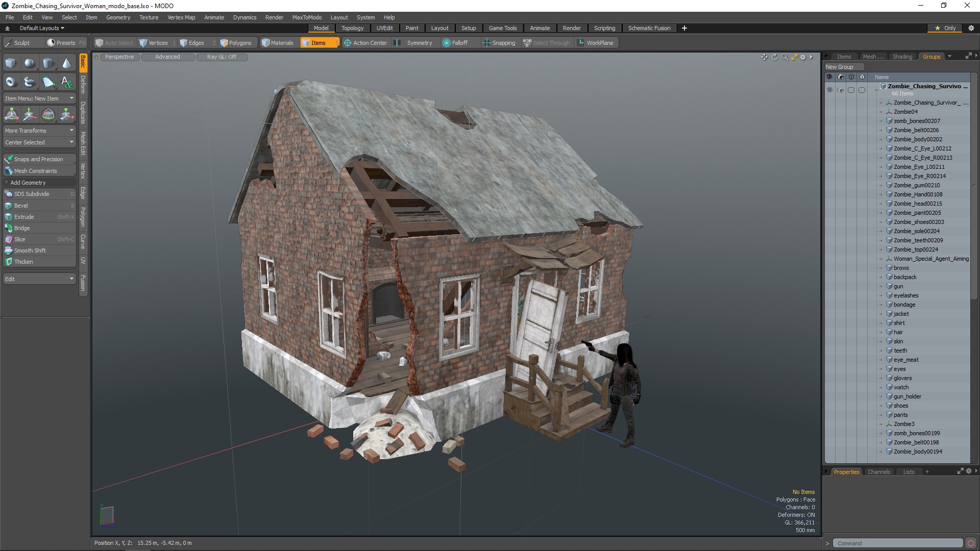The height and width of the screenshot is (551, 980).
Task: Click the Command input field
Action: 898,543
